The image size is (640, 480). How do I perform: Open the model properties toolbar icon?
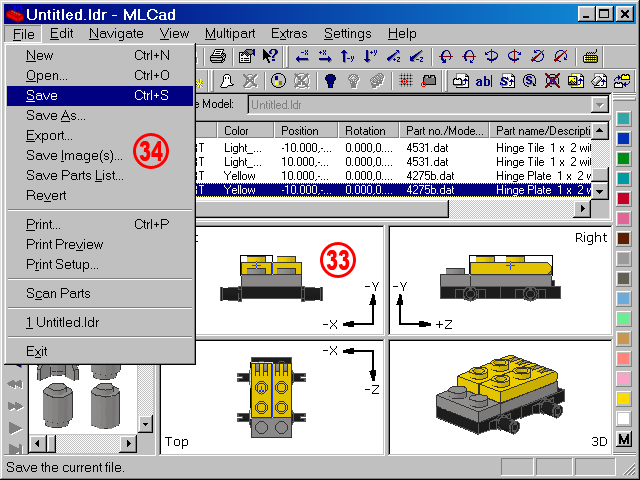pyautogui.click(x=247, y=56)
